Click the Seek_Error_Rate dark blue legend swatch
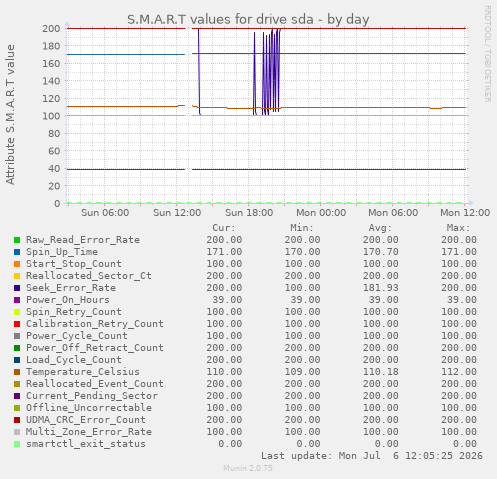 17,288
